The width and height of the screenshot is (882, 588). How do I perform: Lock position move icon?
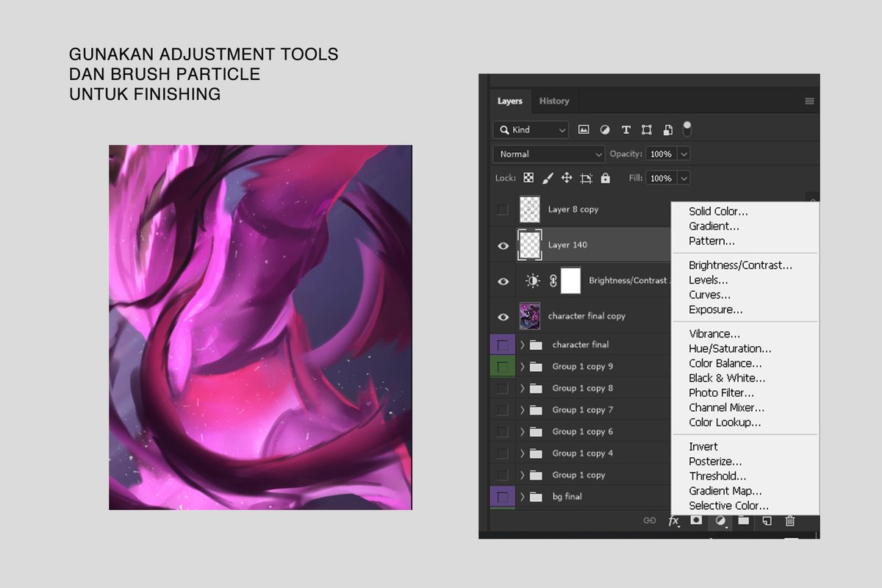567,178
